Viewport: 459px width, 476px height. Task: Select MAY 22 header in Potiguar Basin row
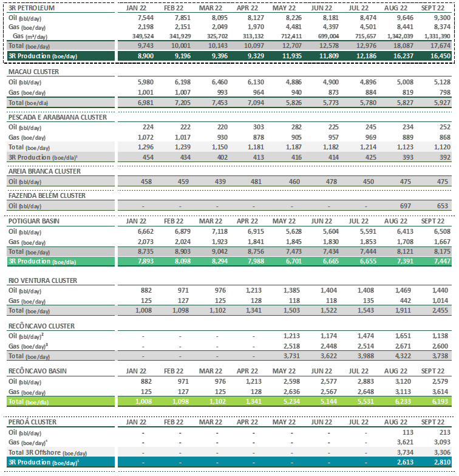(284, 221)
